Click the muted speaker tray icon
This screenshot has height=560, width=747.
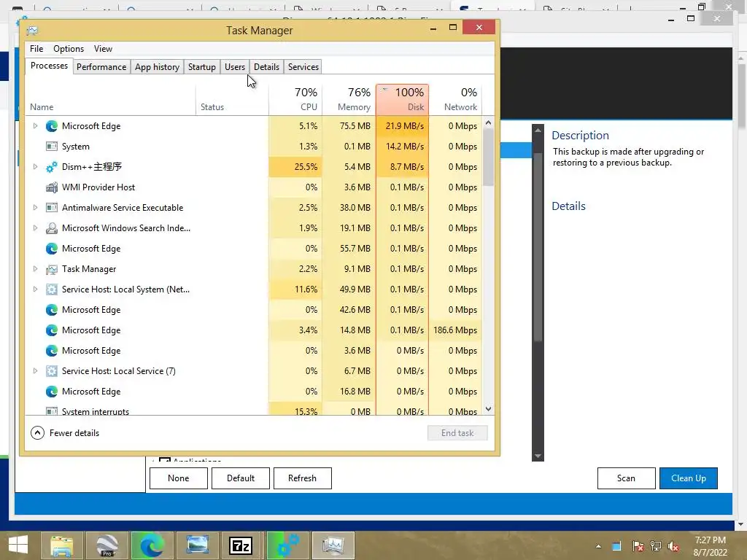point(673,547)
